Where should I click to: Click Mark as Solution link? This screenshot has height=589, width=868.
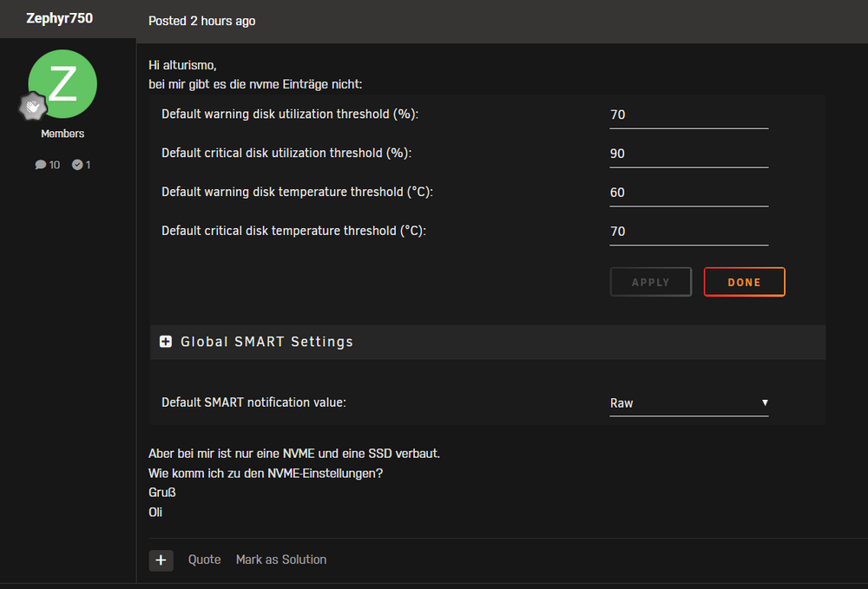tap(281, 560)
